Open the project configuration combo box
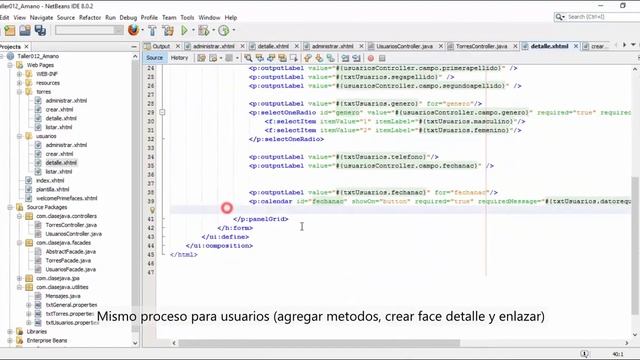 89,30
